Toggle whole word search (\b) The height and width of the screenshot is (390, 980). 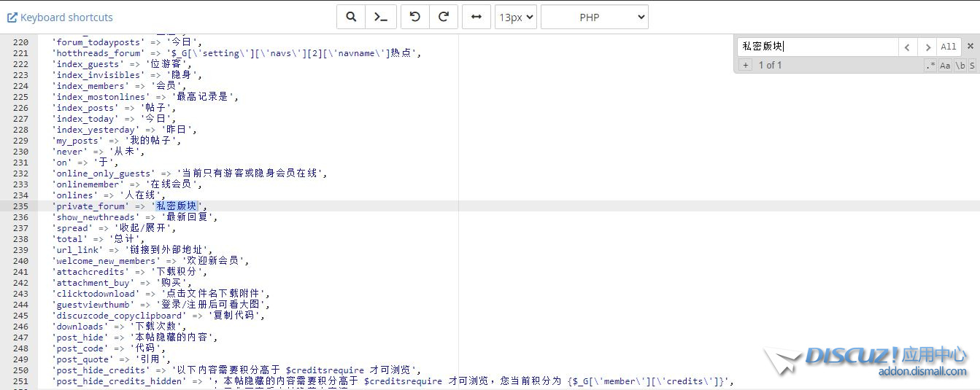[x=960, y=66]
